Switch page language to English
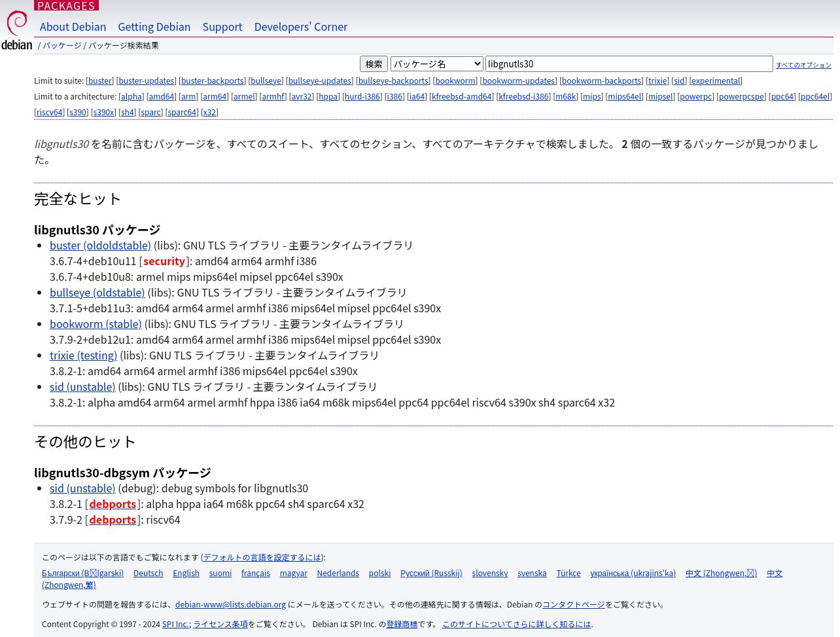Image resolution: width=840 pixels, height=637 pixels. (186, 573)
